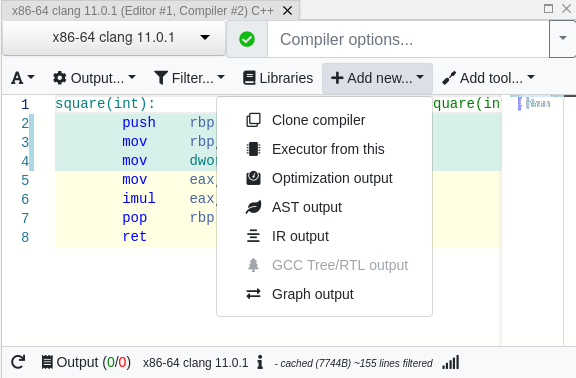The width and height of the screenshot is (576, 378).
Task: Expand the Filter... options caret
Action: (221, 77)
